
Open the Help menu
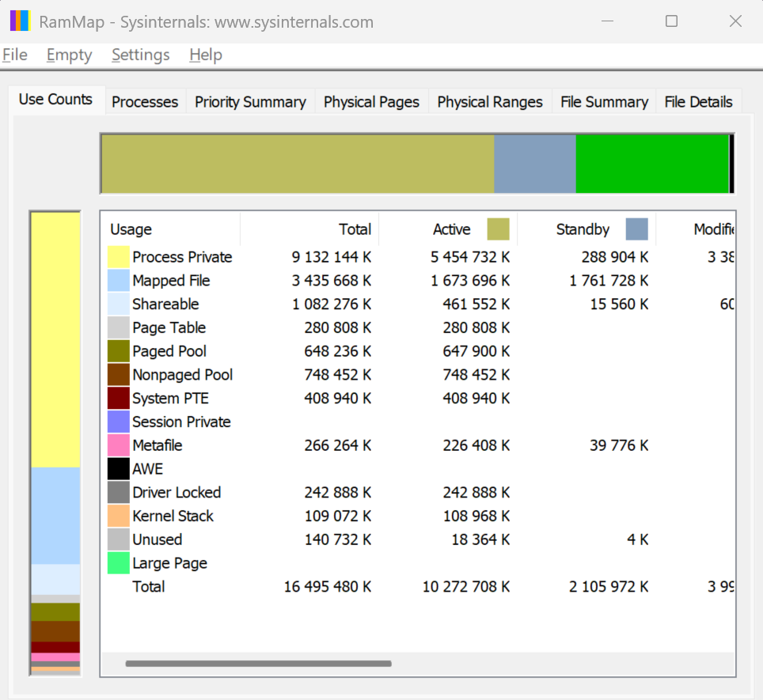tap(206, 55)
